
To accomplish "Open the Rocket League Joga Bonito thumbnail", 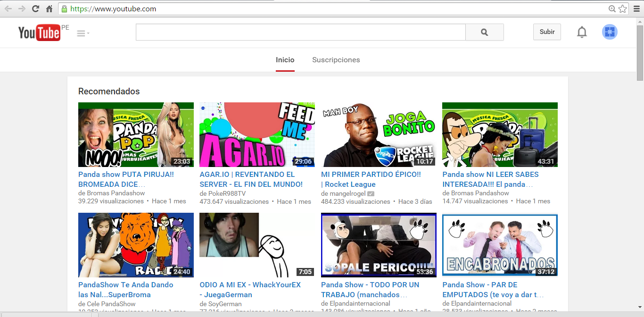I will click(x=379, y=135).
